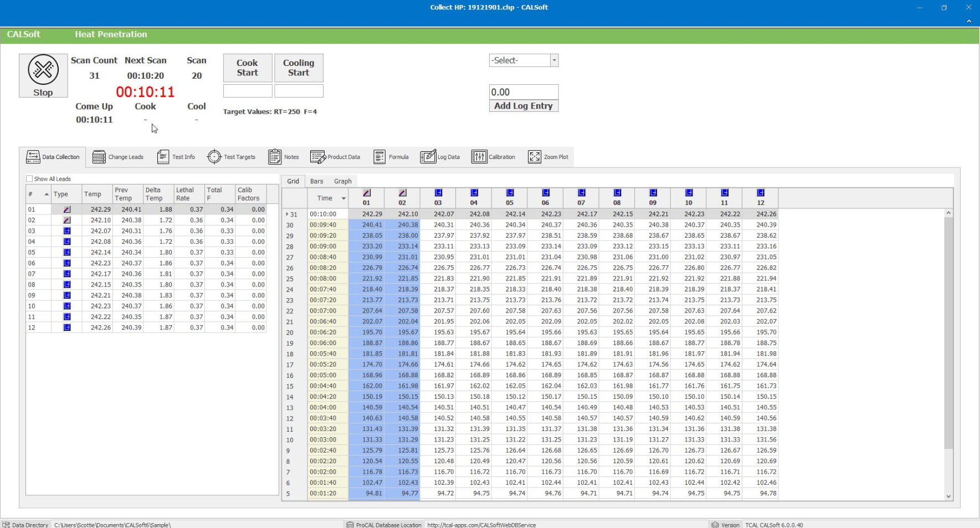Click the column 02 header icon in the grid
The image size is (980, 528).
[x=403, y=193]
